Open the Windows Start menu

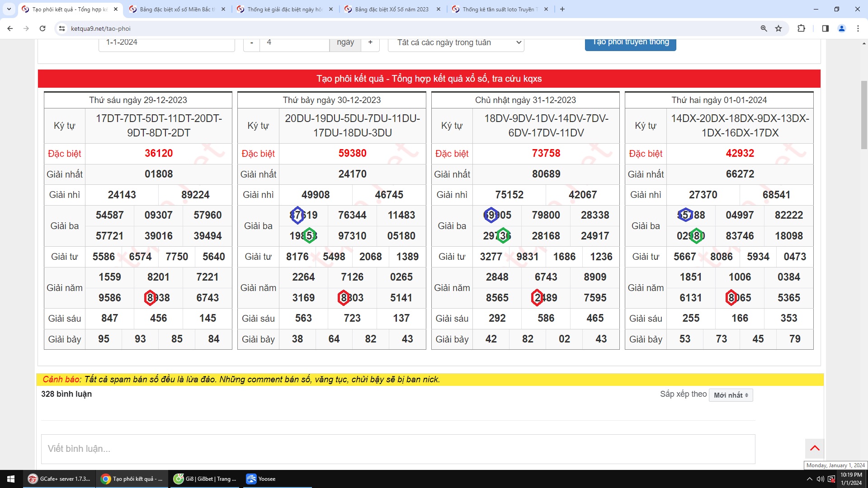click(x=11, y=479)
